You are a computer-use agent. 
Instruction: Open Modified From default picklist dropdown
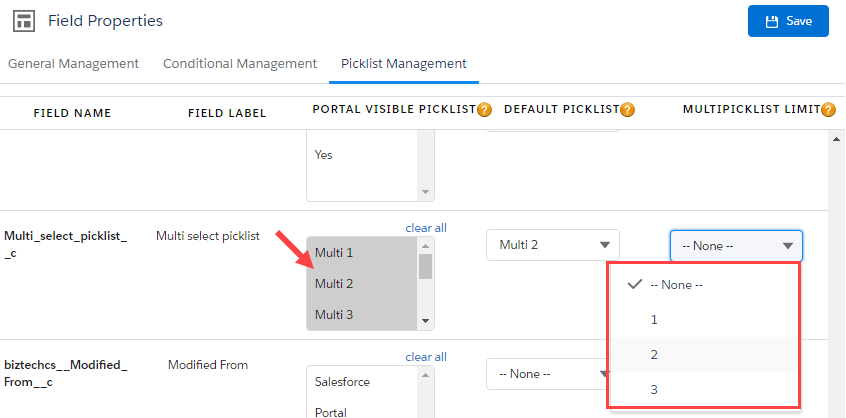coord(546,374)
